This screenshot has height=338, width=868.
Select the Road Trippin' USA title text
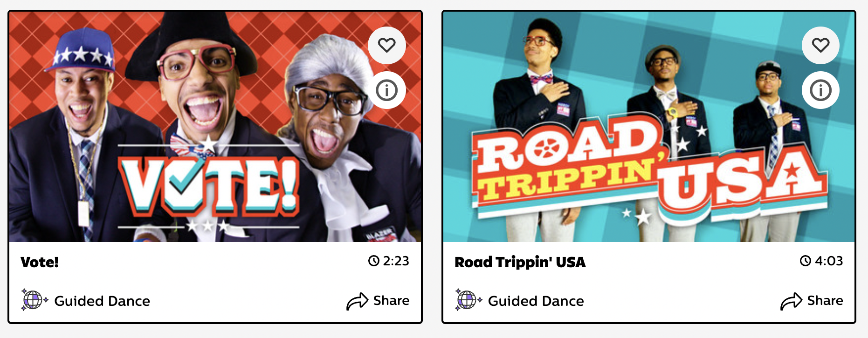pyautogui.click(x=520, y=262)
